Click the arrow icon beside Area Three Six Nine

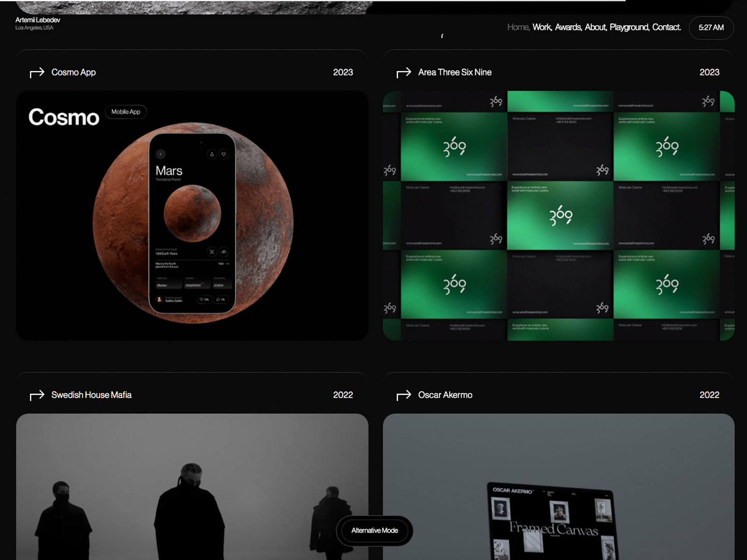point(404,72)
